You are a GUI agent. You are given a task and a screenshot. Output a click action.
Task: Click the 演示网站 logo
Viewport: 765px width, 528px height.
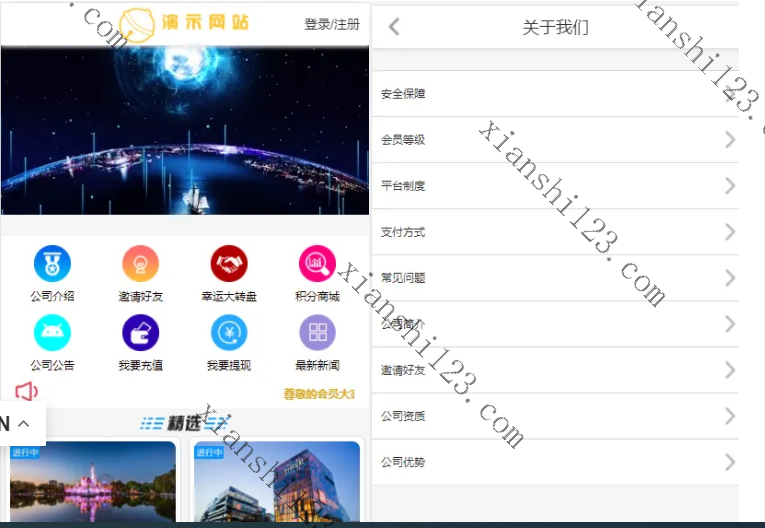click(184, 24)
